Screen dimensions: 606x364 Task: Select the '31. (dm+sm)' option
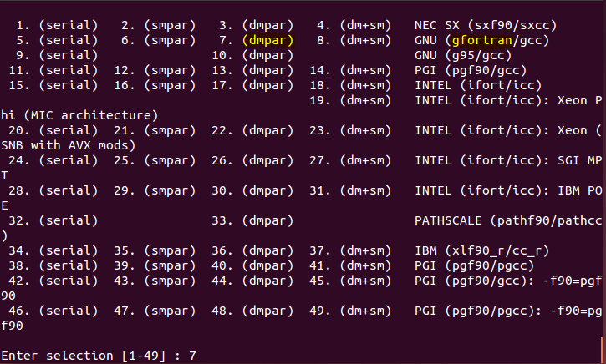click(350, 190)
